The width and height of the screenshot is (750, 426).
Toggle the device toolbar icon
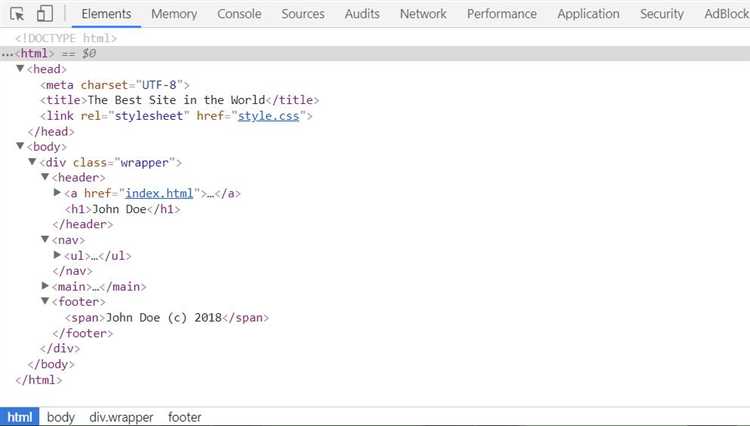(x=45, y=14)
